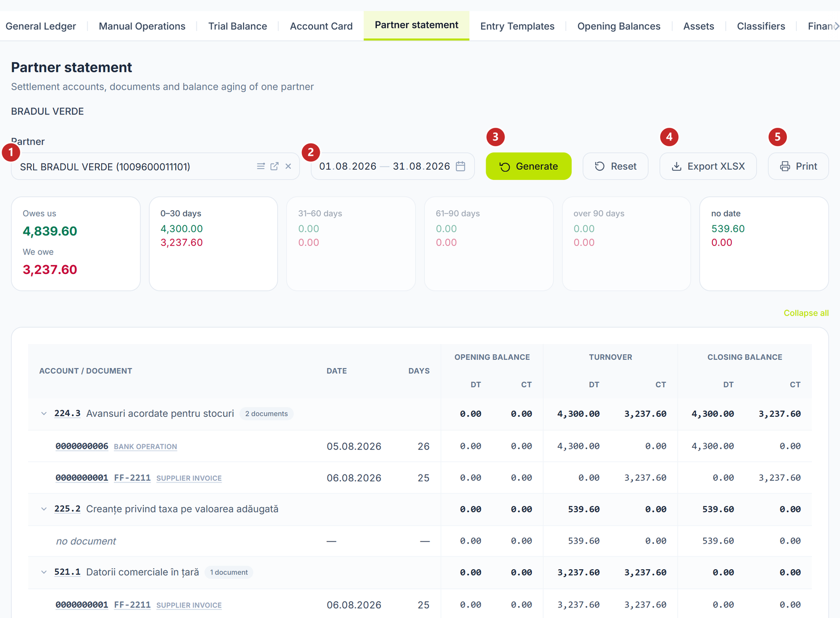Switch to Assets tab

click(699, 26)
